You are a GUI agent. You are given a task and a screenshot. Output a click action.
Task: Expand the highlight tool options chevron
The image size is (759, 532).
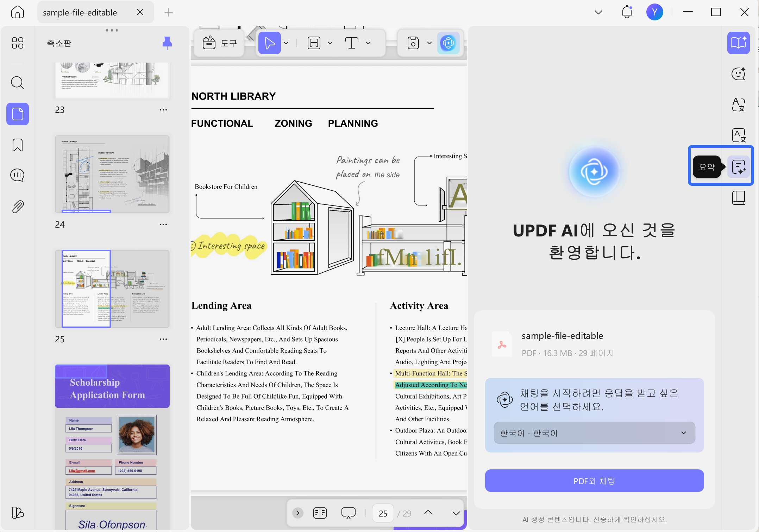click(x=330, y=43)
